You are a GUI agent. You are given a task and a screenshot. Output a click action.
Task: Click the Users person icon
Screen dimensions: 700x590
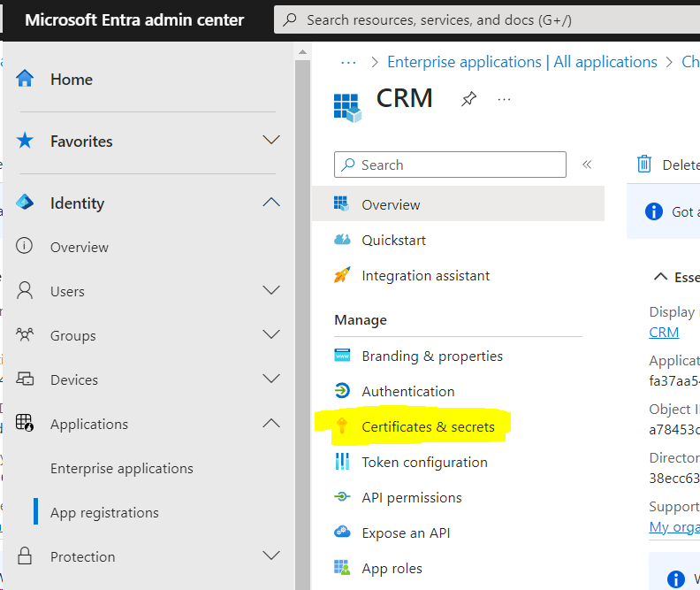point(25,290)
